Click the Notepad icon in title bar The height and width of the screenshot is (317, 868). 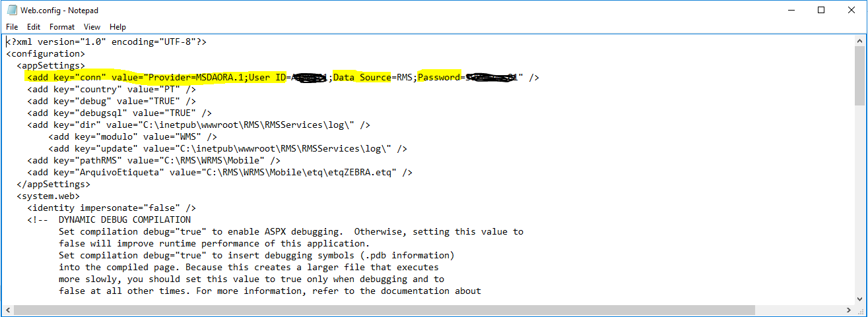click(11, 10)
